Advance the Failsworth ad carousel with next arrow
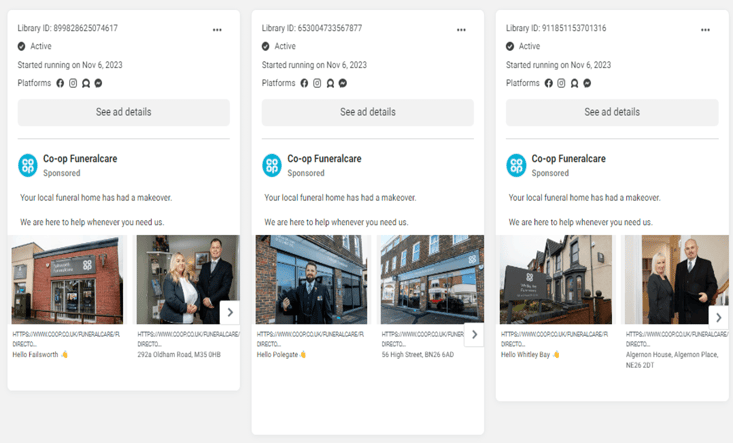Screen dimensions: 733x443 (x=230, y=312)
